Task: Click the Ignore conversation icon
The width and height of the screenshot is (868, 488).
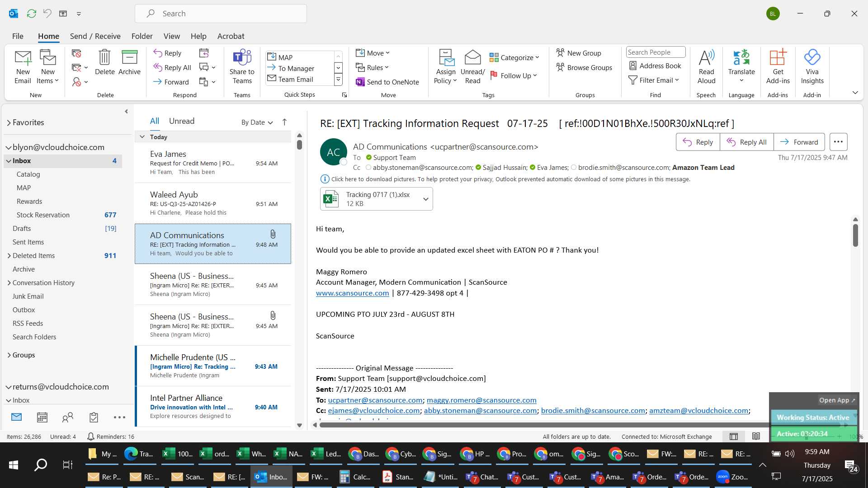Action: click(76, 53)
